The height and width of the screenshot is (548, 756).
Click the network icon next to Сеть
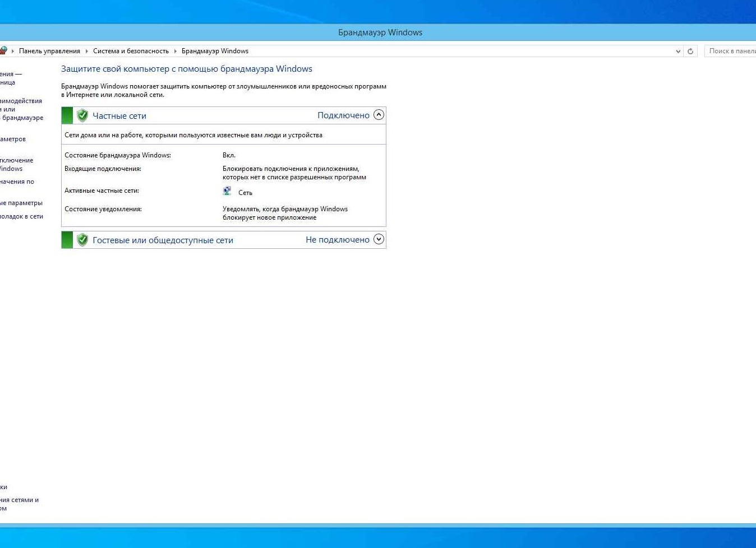tap(227, 191)
